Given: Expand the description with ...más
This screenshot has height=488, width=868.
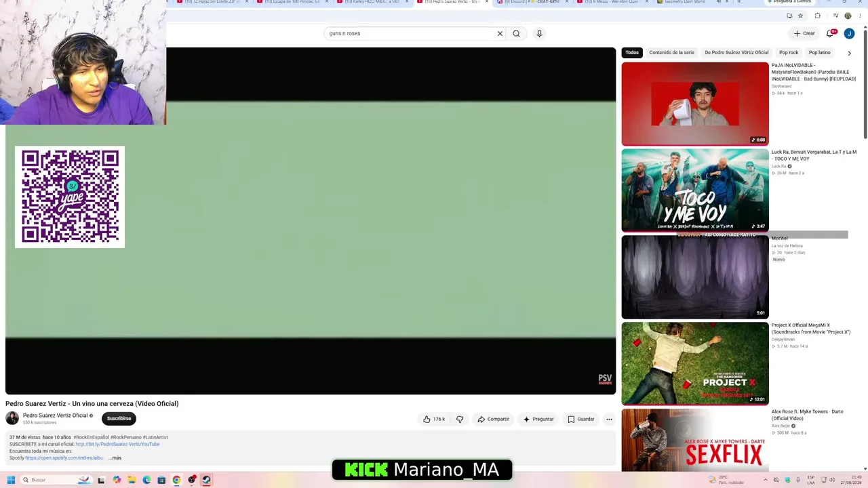Looking at the screenshot, I should [115, 458].
